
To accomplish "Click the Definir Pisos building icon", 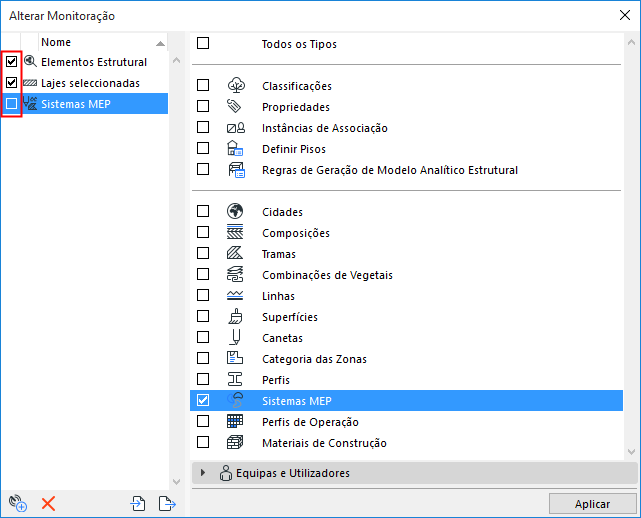I will (235, 148).
